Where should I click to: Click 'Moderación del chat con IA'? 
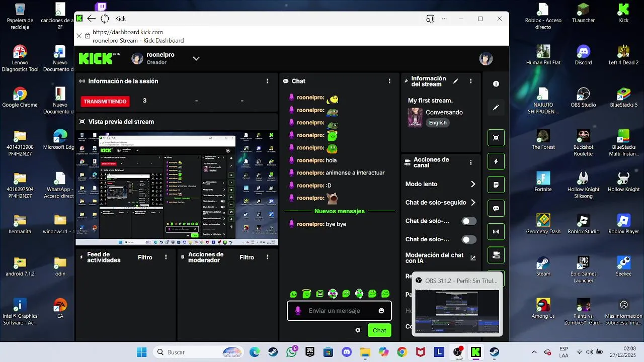point(434,258)
